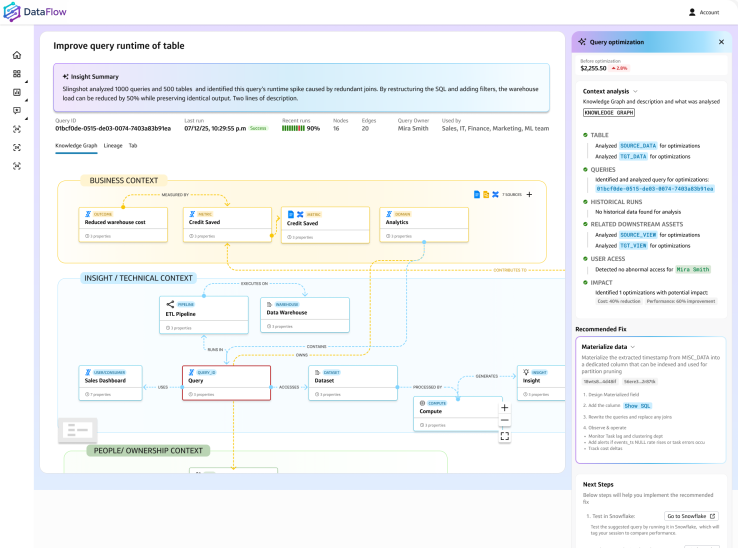Open the graph minimap thumbnail

pos(78,430)
